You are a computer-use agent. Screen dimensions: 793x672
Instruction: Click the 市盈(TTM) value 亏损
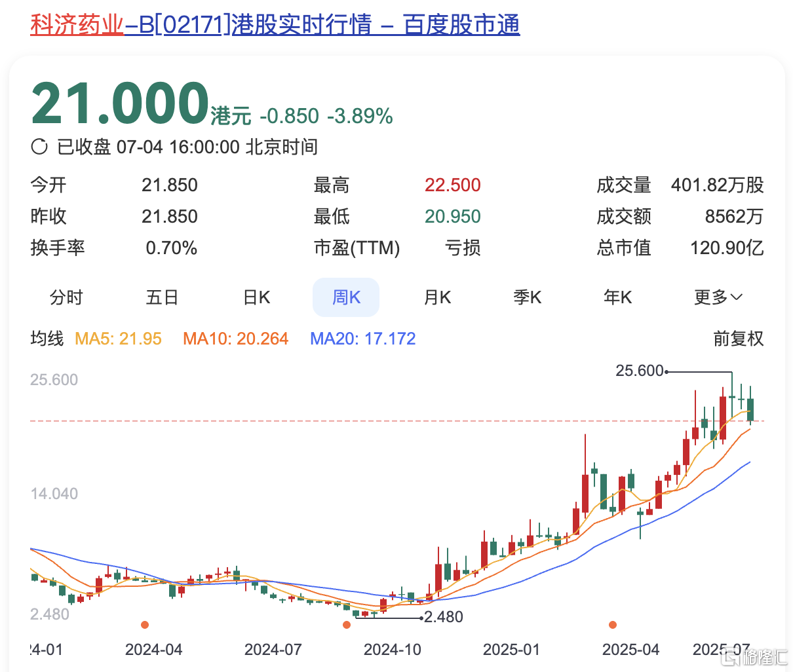[463, 248]
